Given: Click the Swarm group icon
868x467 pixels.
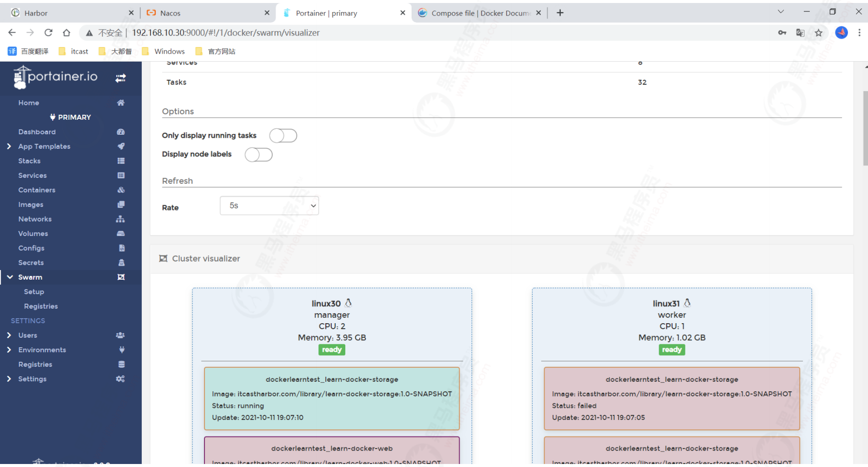Looking at the screenshot, I should (x=121, y=277).
